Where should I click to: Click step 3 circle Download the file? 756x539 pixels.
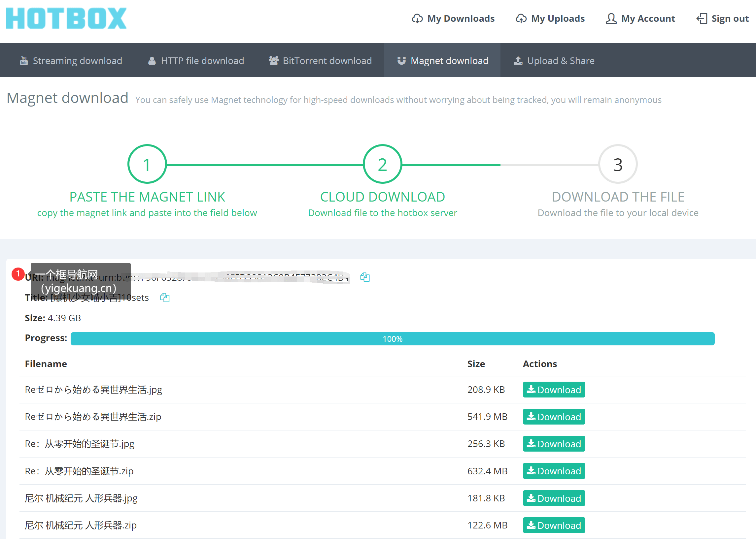(x=617, y=164)
